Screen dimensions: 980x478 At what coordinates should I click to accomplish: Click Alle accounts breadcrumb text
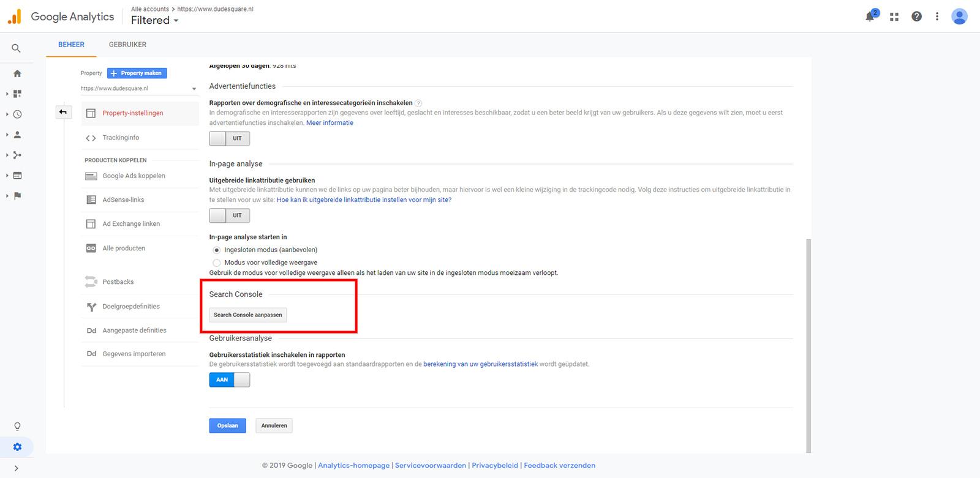tap(150, 9)
